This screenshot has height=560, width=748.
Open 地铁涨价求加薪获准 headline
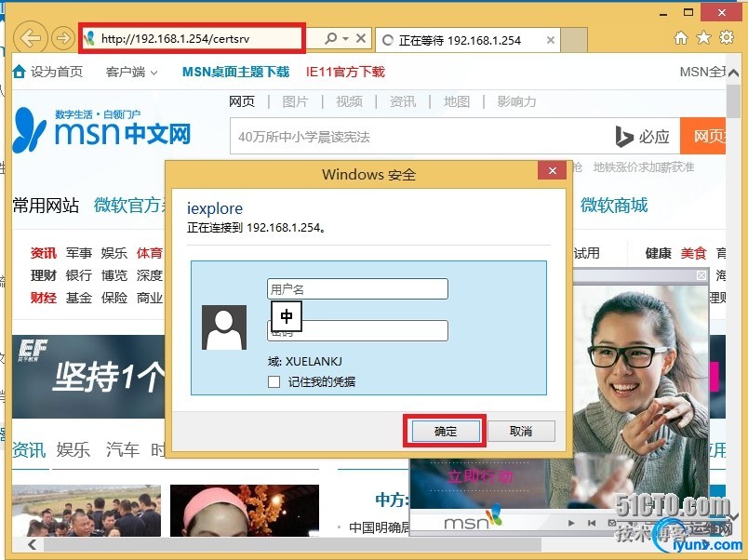pos(643,167)
